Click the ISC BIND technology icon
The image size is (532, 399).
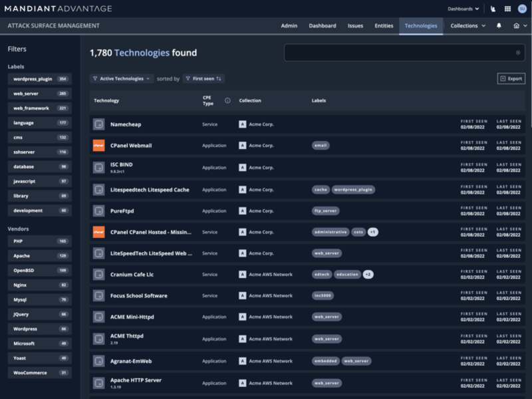[98, 168]
